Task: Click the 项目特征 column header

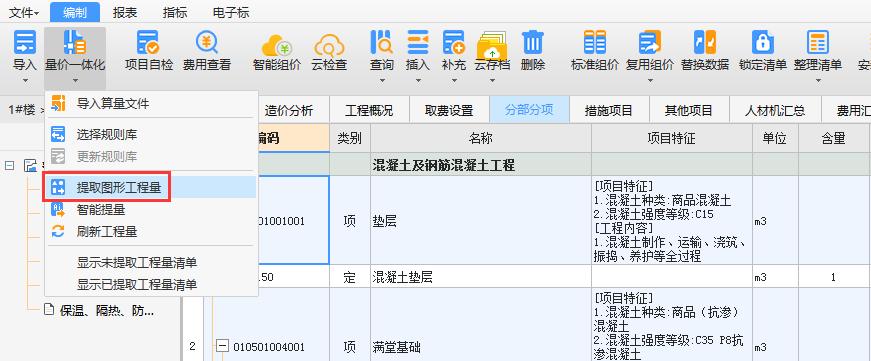Action: coord(672,138)
